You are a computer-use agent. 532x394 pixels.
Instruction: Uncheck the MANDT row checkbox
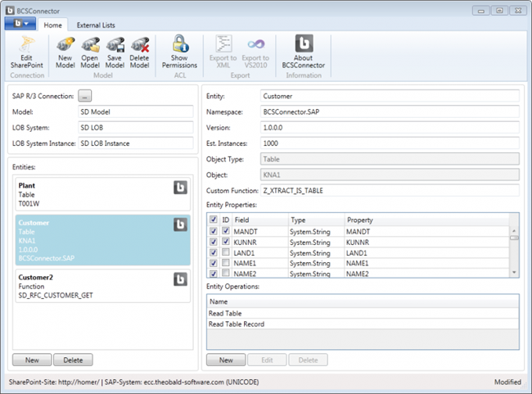(214, 231)
